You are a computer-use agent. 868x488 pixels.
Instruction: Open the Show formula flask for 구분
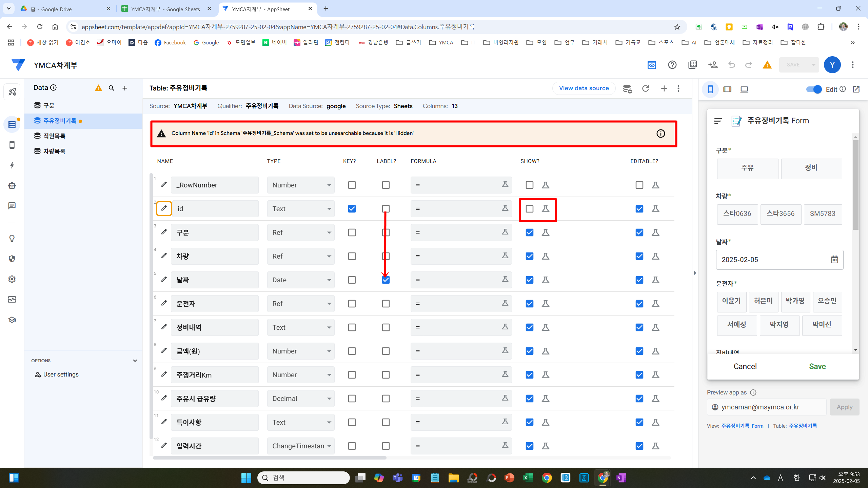pyautogui.click(x=546, y=232)
